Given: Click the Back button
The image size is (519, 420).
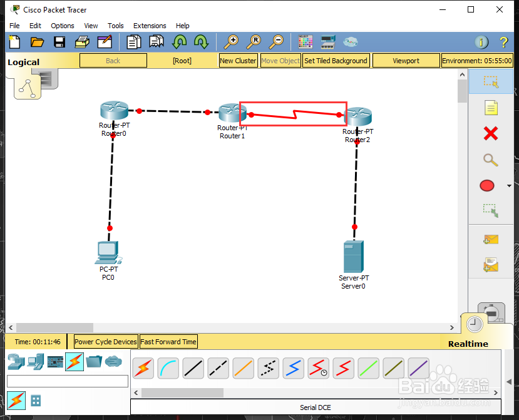Looking at the screenshot, I should click(x=113, y=61).
